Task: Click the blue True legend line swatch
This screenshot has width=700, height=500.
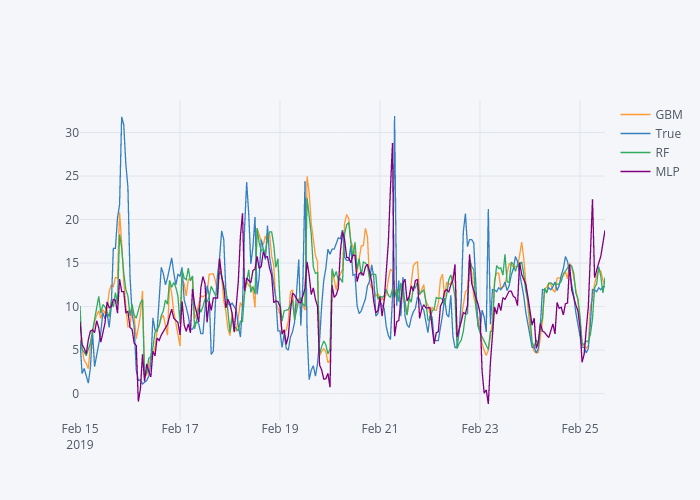Action: (635, 133)
